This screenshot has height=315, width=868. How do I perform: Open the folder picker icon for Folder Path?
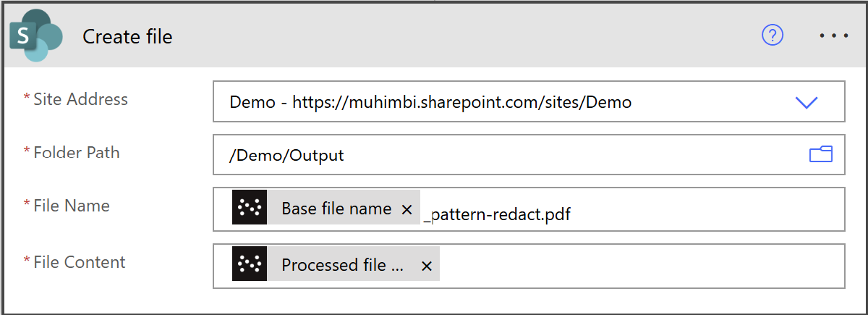pyautogui.click(x=821, y=154)
